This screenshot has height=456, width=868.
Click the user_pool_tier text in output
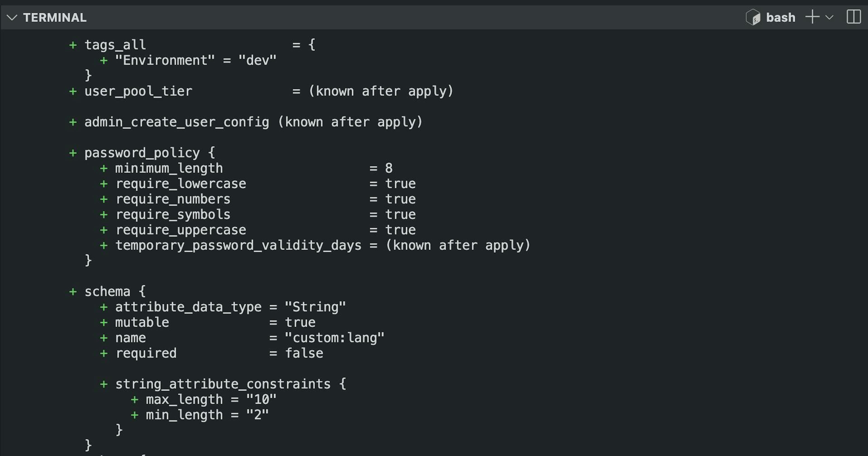click(x=138, y=91)
